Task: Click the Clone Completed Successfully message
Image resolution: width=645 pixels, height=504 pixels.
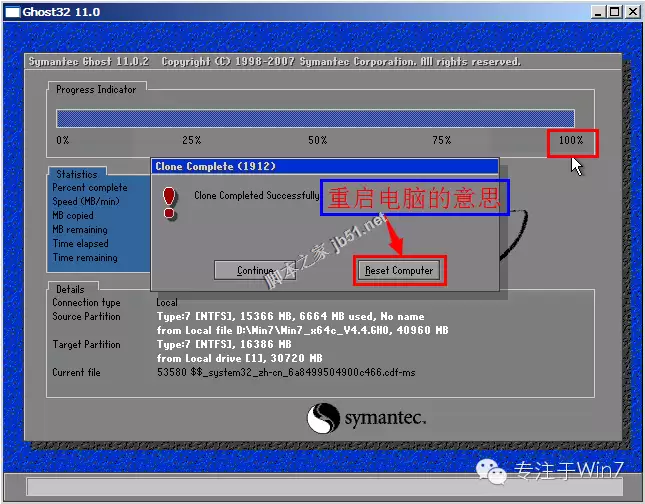Action: pyautogui.click(x=257, y=195)
